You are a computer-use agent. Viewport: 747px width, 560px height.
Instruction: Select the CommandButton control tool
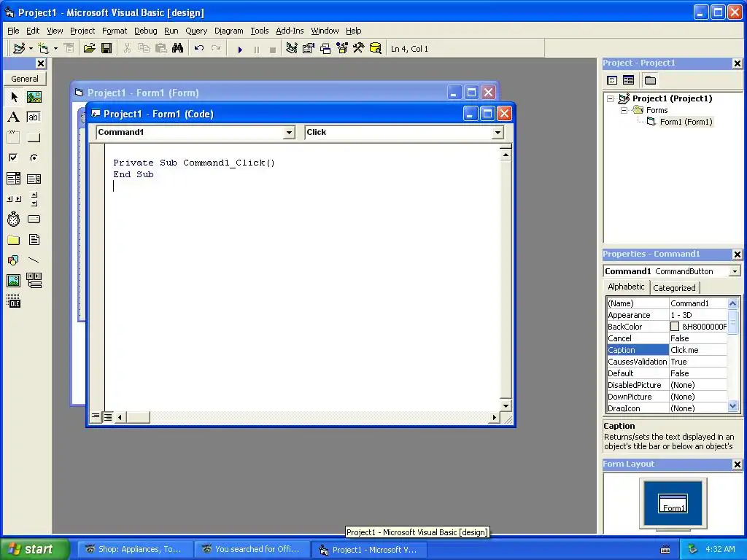34,138
